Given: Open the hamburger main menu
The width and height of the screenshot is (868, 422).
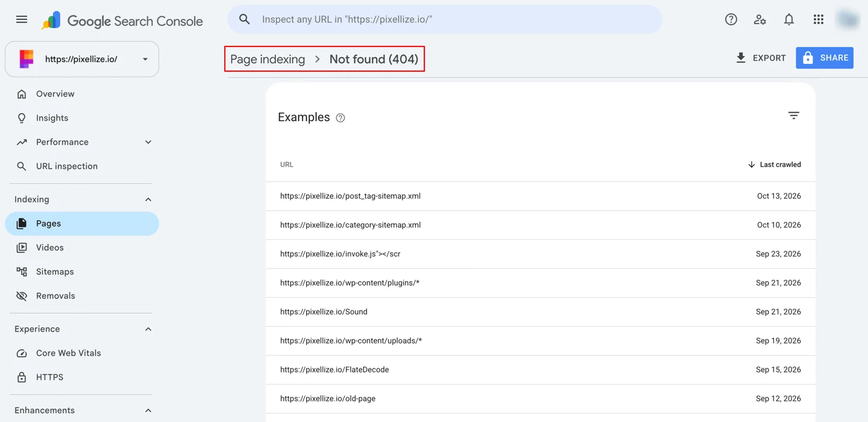Looking at the screenshot, I should [22, 19].
